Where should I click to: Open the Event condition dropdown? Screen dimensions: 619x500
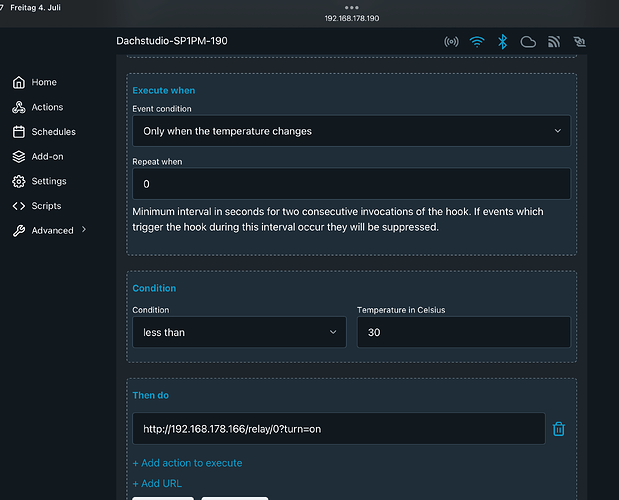tap(351, 131)
